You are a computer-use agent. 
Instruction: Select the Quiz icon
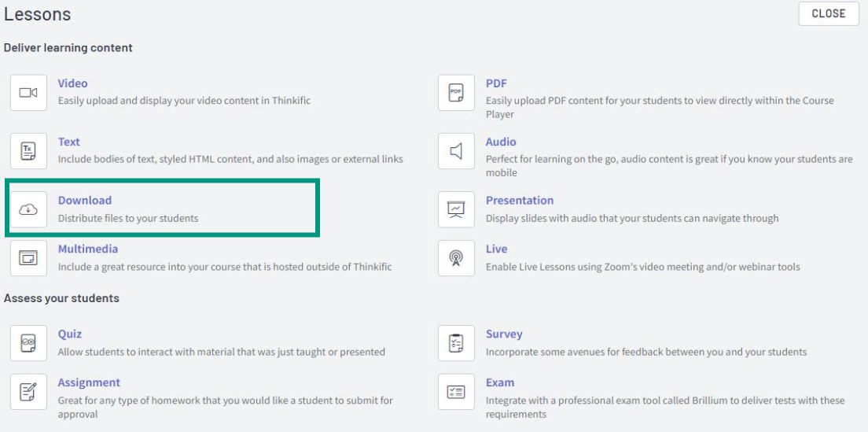point(28,343)
